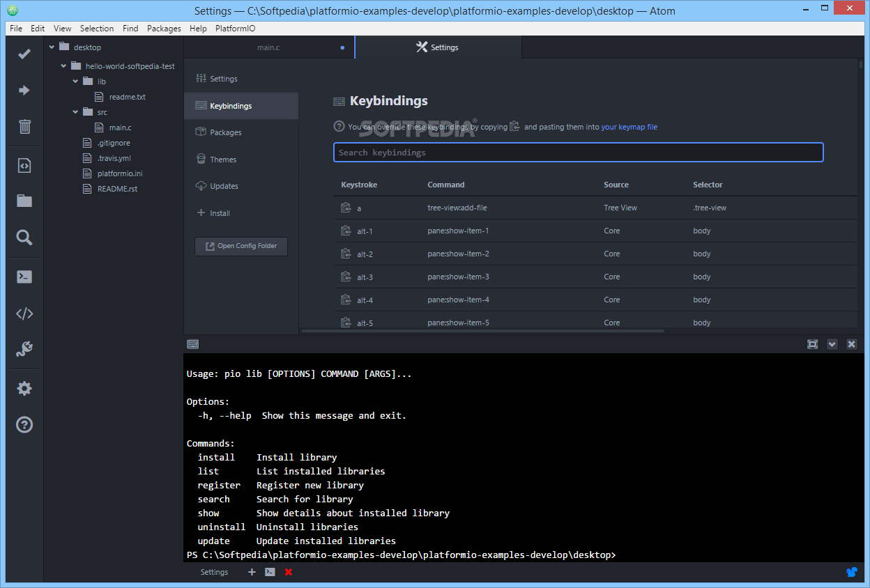Maximize the terminal panel with fullscreen icon

(x=812, y=344)
